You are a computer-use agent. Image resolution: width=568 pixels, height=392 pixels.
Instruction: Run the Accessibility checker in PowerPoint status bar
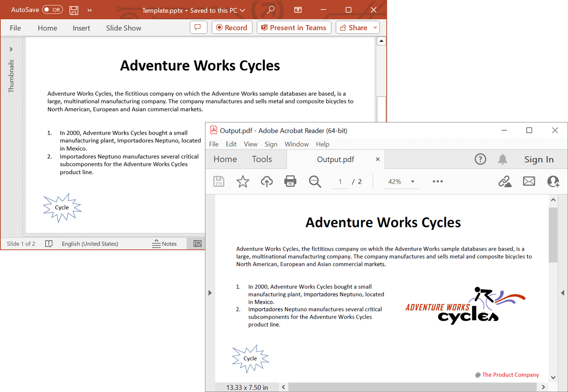[49, 243]
